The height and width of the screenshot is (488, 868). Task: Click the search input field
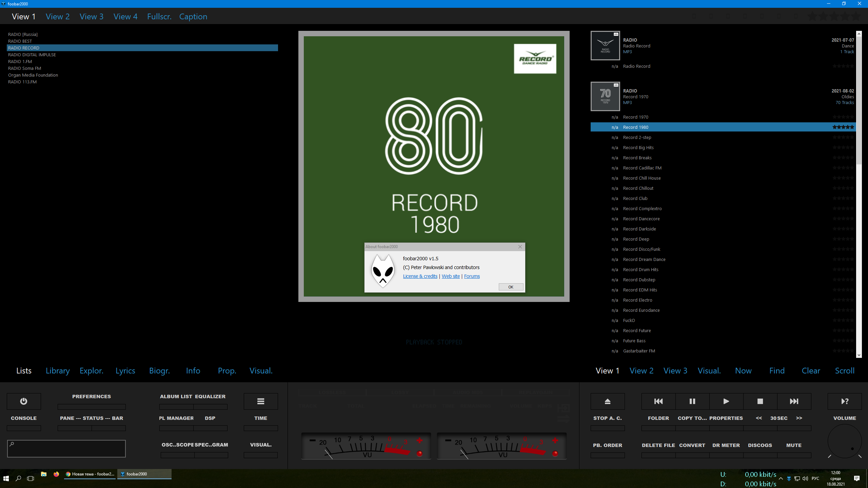(x=66, y=449)
